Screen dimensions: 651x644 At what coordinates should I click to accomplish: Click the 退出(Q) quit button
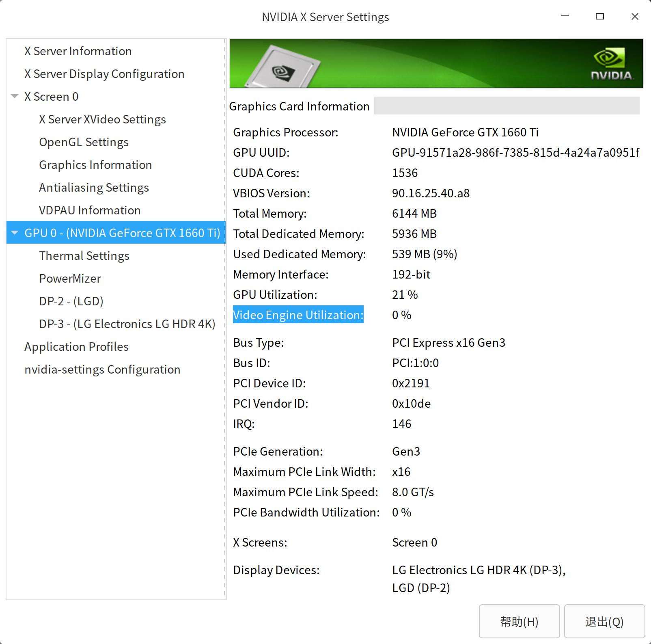[x=604, y=621]
